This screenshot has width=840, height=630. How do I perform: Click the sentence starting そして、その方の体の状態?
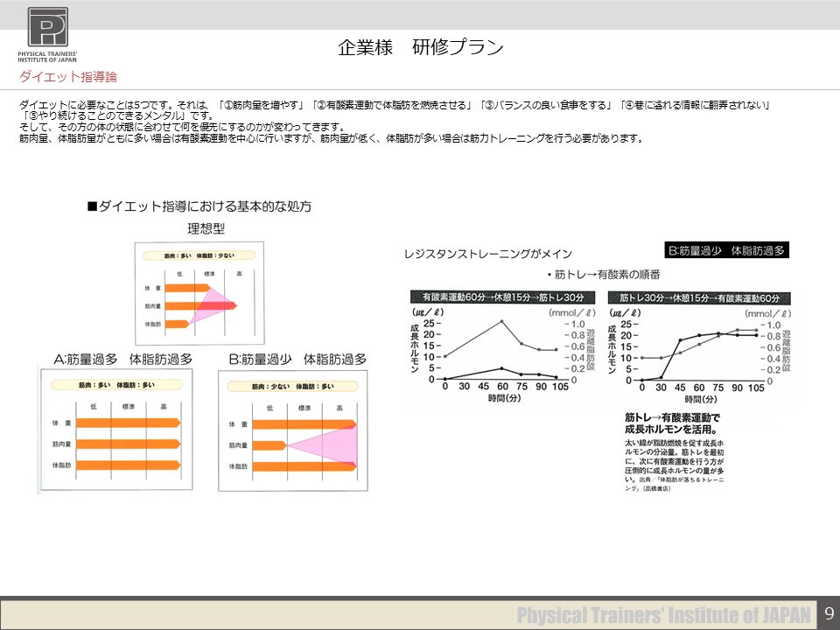coord(182,127)
